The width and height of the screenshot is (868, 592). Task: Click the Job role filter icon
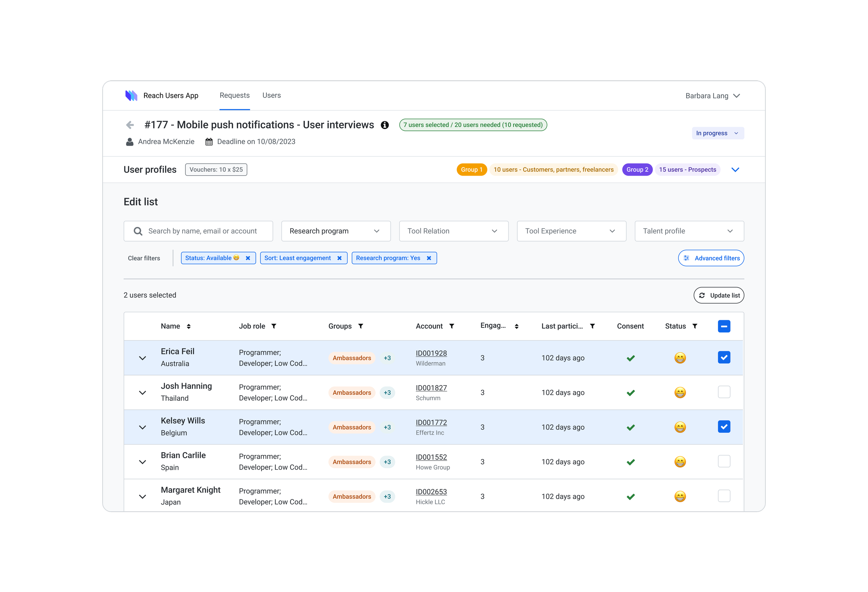pos(274,326)
